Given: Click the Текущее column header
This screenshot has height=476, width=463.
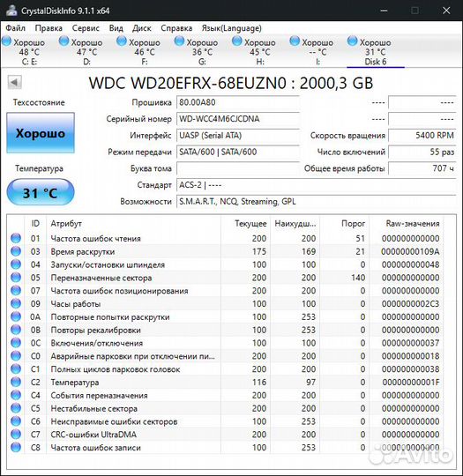Looking at the screenshot, I should tap(245, 224).
